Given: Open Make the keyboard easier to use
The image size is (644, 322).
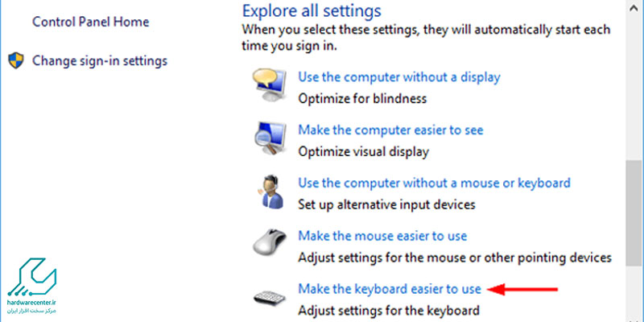Looking at the screenshot, I should (x=390, y=289).
